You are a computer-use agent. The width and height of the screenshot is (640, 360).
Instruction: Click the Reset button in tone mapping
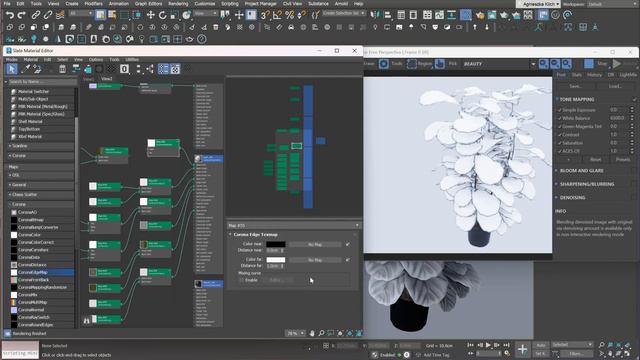[x=596, y=160]
